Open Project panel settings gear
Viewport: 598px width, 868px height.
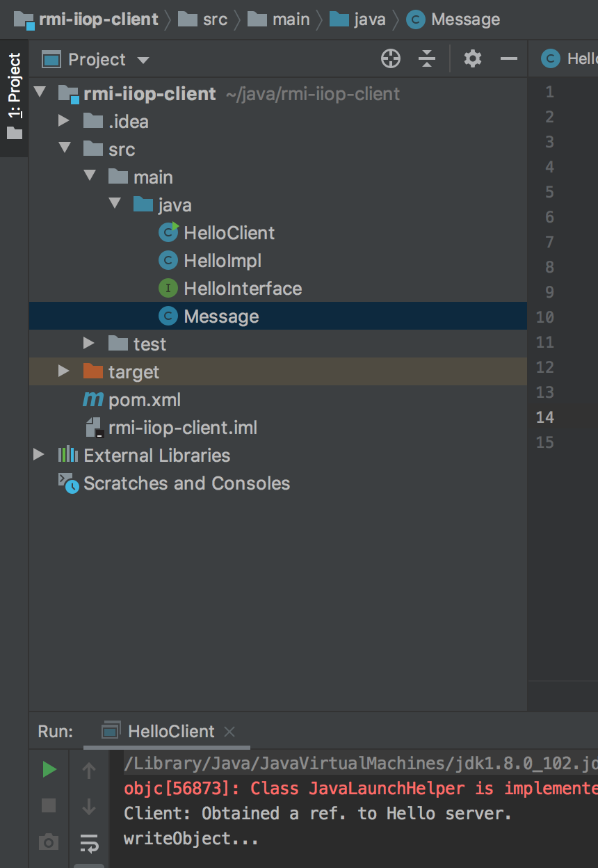pos(473,59)
